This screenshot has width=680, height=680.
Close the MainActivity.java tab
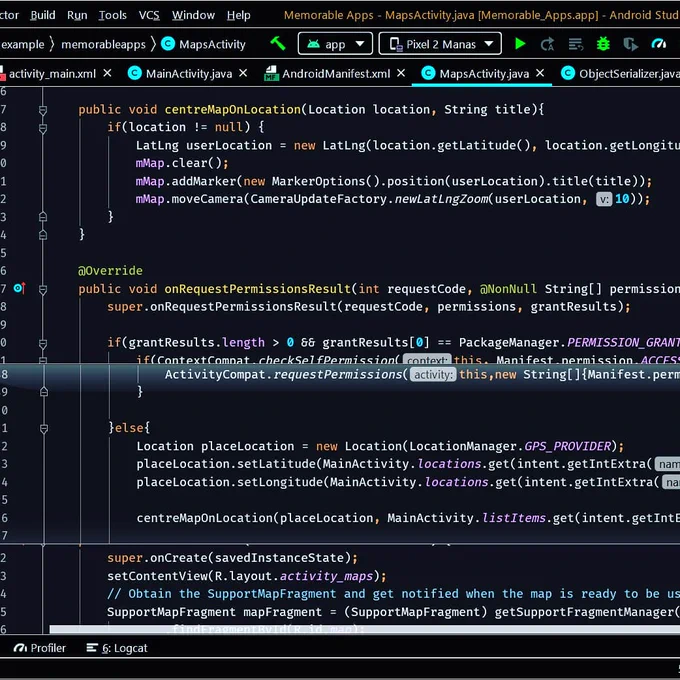(243, 73)
